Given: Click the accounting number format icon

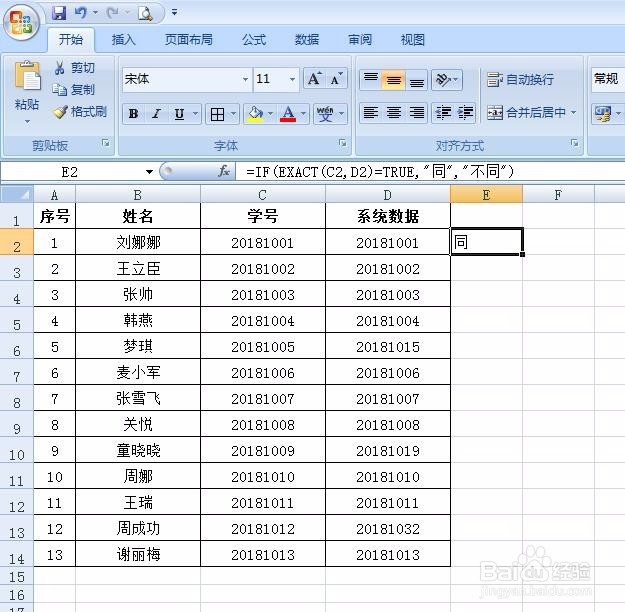Looking at the screenshot, I should (603, 114).
